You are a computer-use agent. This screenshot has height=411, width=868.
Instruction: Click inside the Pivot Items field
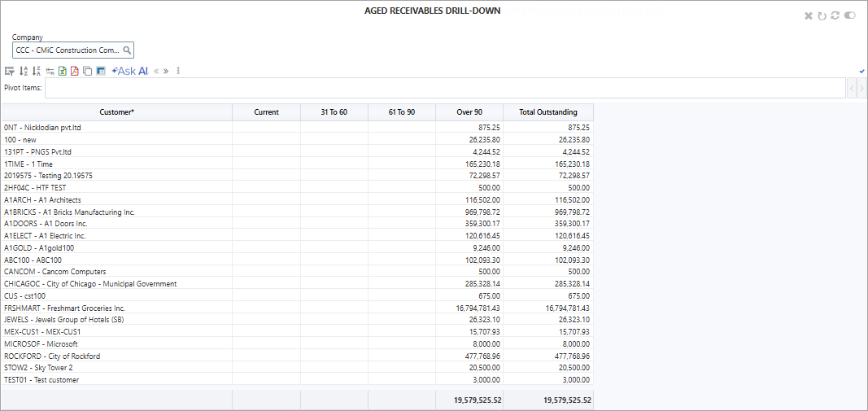pyautogui.click(x=445, y=88)
